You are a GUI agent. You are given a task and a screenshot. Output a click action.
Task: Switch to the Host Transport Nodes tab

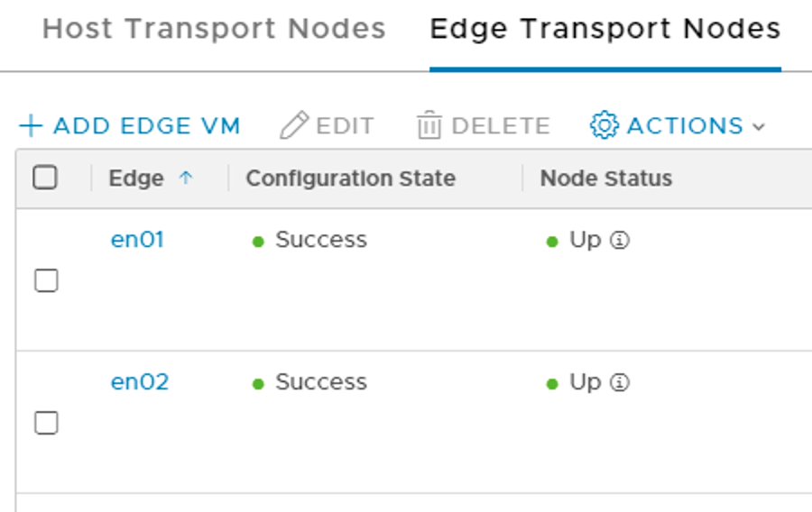pos(214,29)
